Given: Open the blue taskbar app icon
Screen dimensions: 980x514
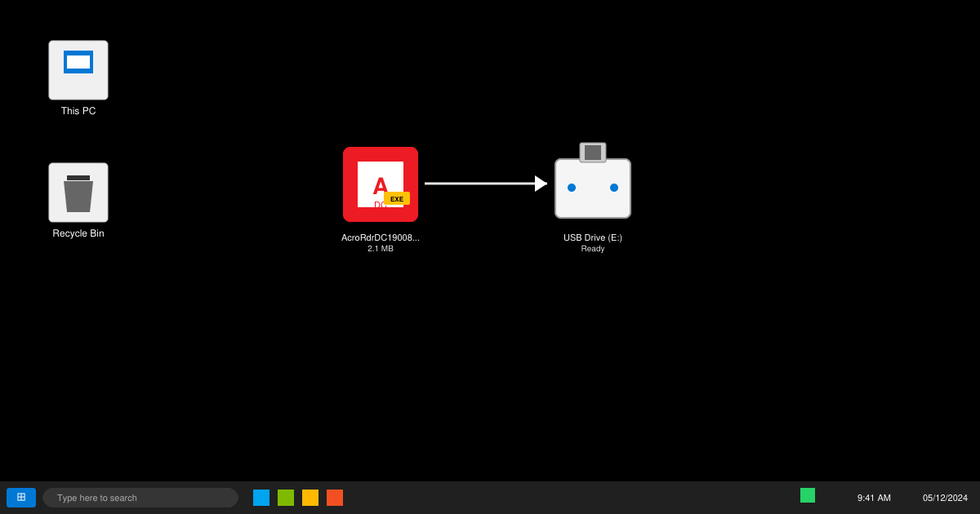Looking at the screenshot, I should (261, 498).
